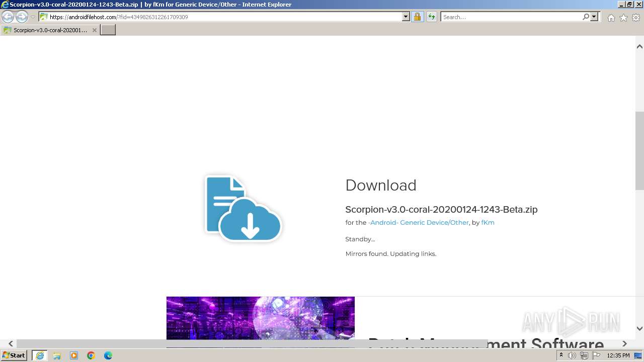Show hidden system tray icons

pos(561,355)
